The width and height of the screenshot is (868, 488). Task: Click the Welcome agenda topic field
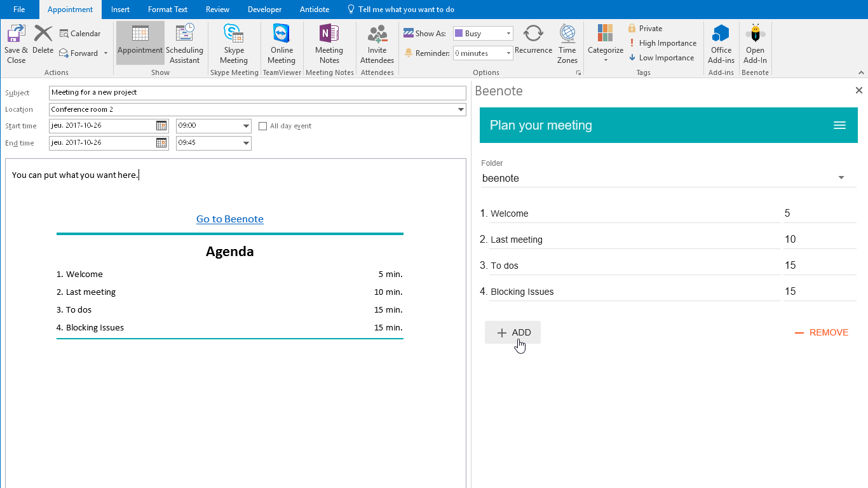point(634,213)
